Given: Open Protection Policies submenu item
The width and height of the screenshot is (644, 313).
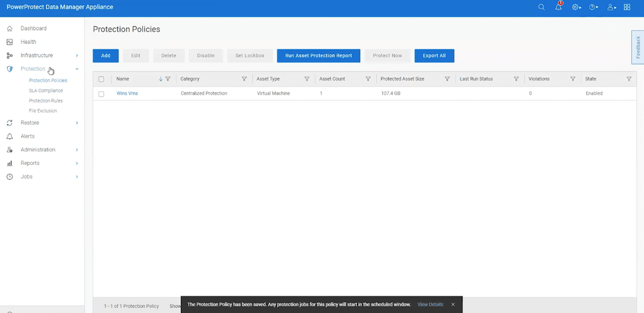Looking at the screenshot, I should pyautogui.click(x=48, y=81).
